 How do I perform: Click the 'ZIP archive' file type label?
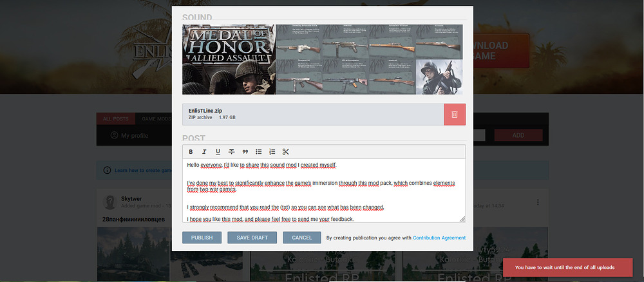200,117
